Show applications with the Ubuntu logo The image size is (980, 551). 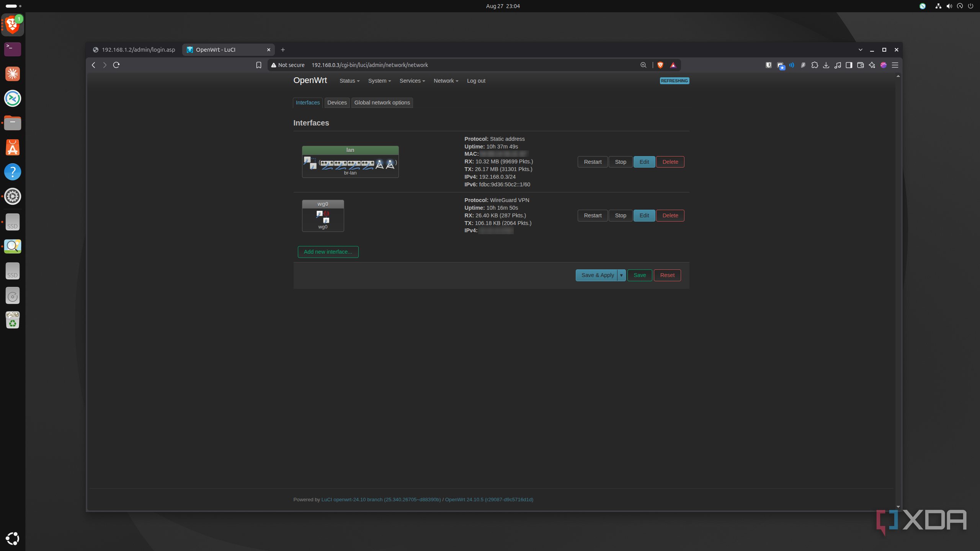tap(13, 538)
